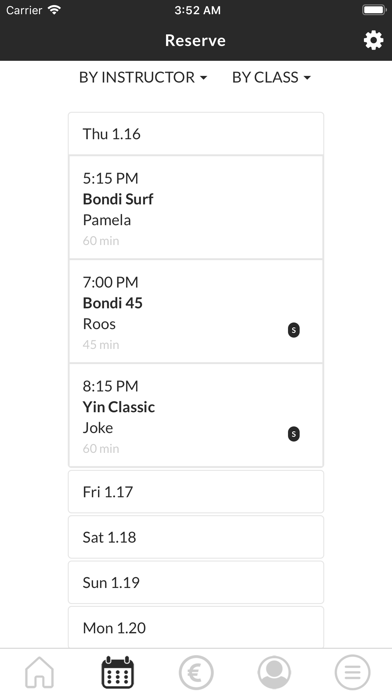Open the euro pricing tab icon
392x696 pixels.
click(x=196, y=672)
